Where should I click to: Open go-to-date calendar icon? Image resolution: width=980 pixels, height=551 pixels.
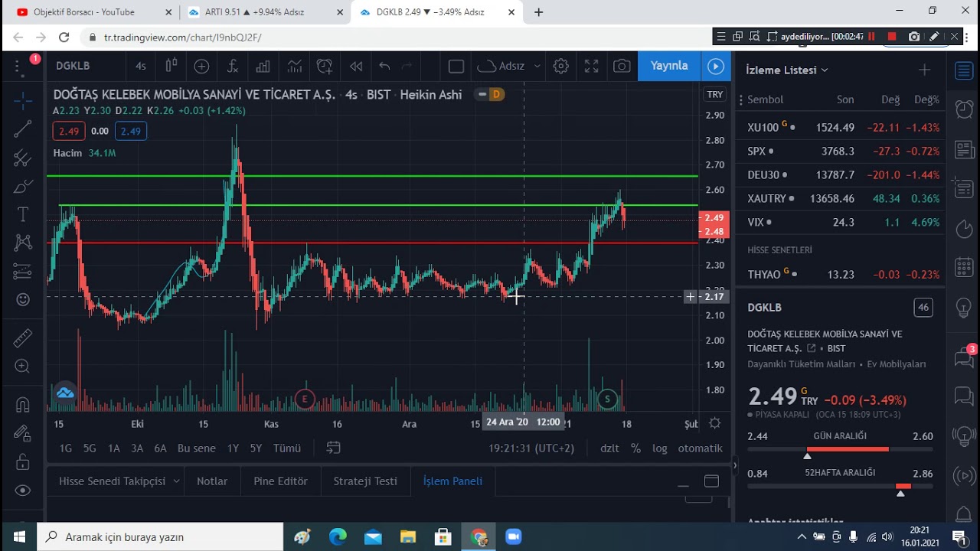tap(333, 448)
